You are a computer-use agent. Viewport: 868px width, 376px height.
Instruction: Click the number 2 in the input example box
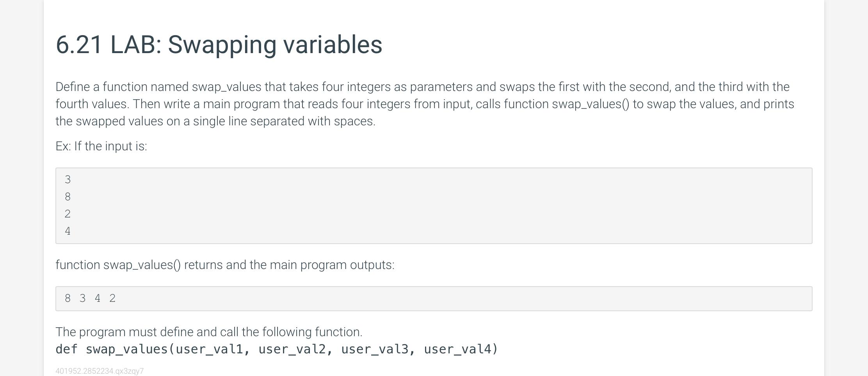[x=68, y=214]
